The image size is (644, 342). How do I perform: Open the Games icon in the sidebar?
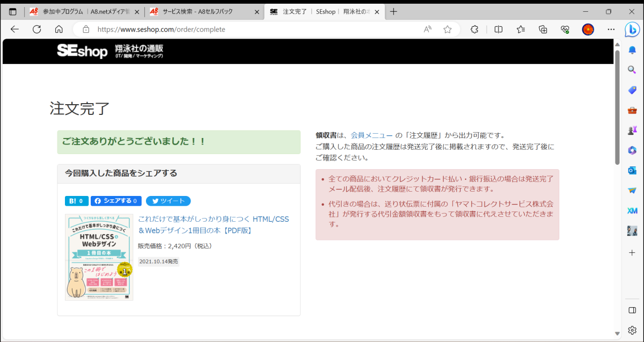coord(632,130)
